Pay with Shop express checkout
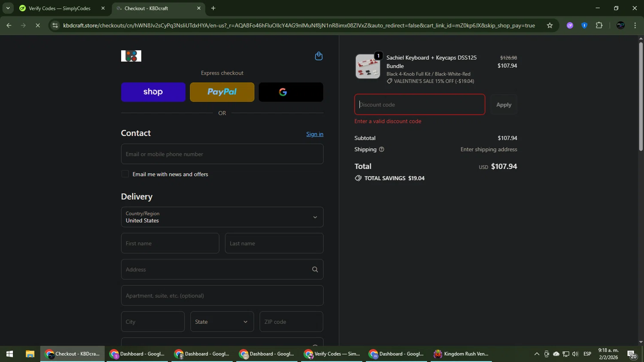Viewport: 644px width, 362px height. click(x=153, y=92)
